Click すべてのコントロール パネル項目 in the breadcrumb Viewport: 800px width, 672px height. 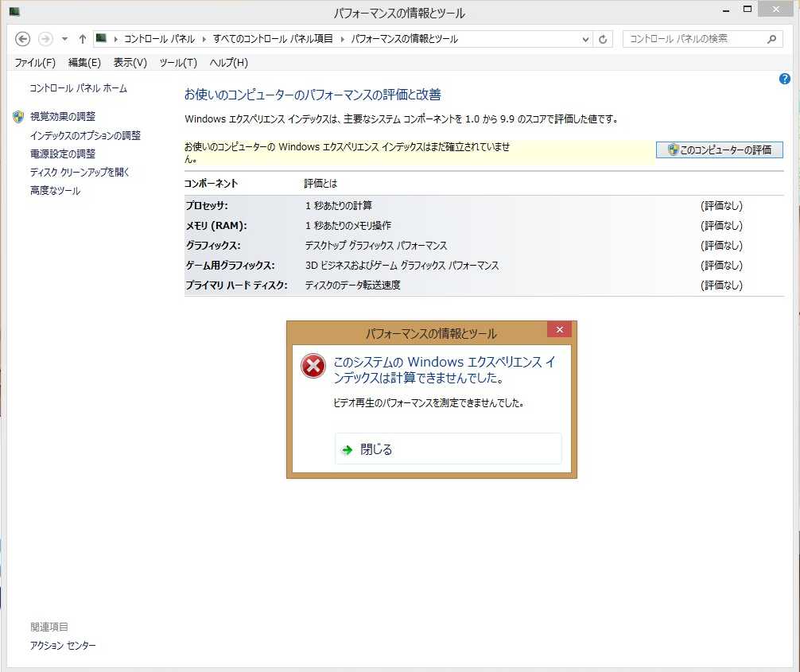tap(273, 39)
